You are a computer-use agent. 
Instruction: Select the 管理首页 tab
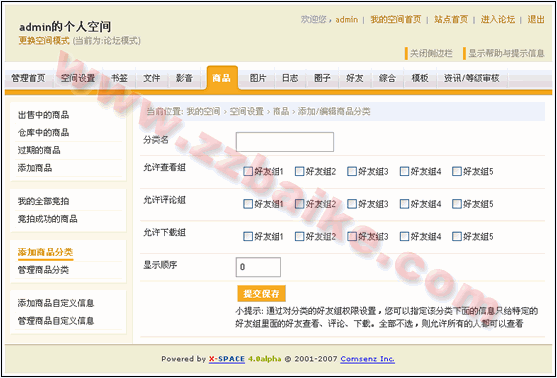(x=29, y=78)
